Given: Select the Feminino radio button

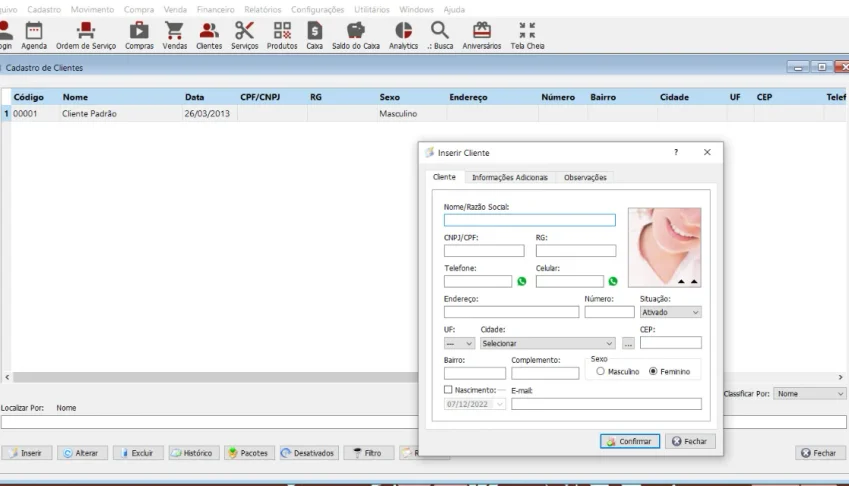Looking at the screenshot, I should pyautogui.click(x=653, y=371).
